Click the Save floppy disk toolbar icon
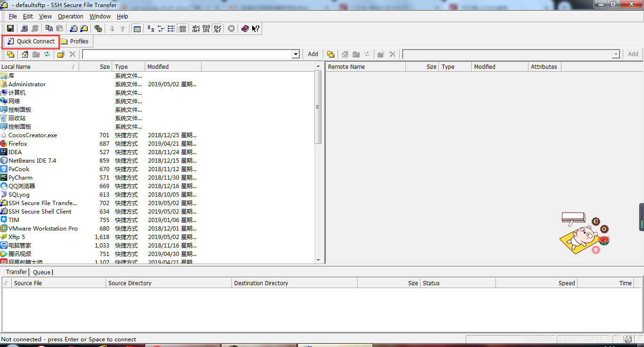Image resolution: width=644 pixels, height=347 pixels. tap(10, 29)
